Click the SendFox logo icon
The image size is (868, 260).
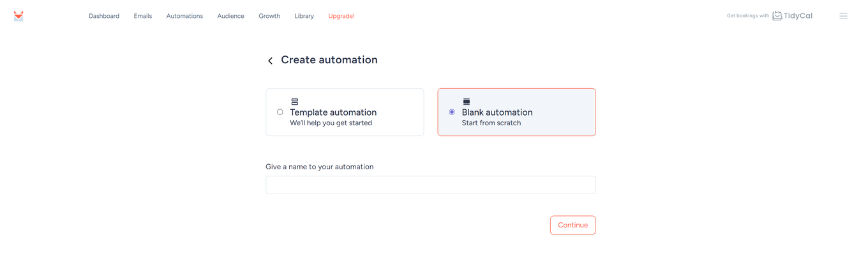19,16
